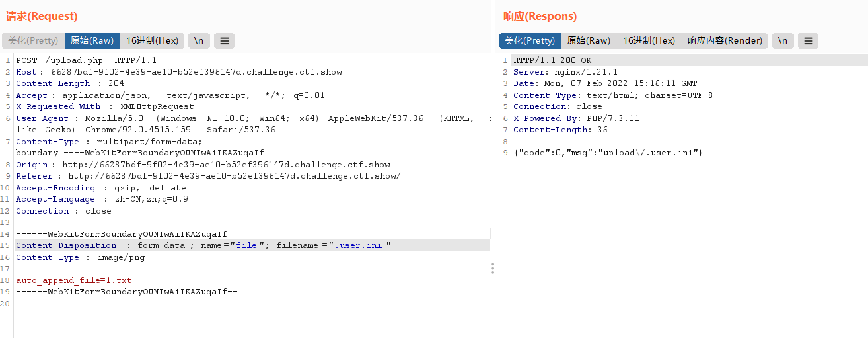Toggle the \n newline display in Response panel
868x338 pixels.
click(782, 40)
